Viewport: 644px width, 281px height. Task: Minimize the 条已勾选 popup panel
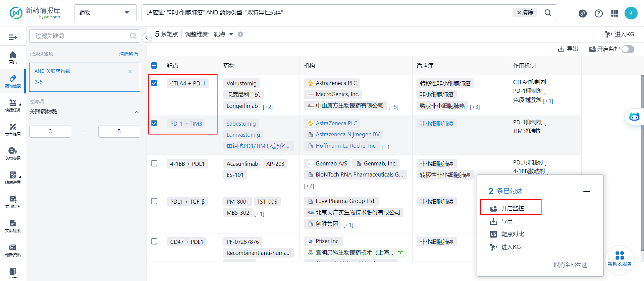pos(587,191)
